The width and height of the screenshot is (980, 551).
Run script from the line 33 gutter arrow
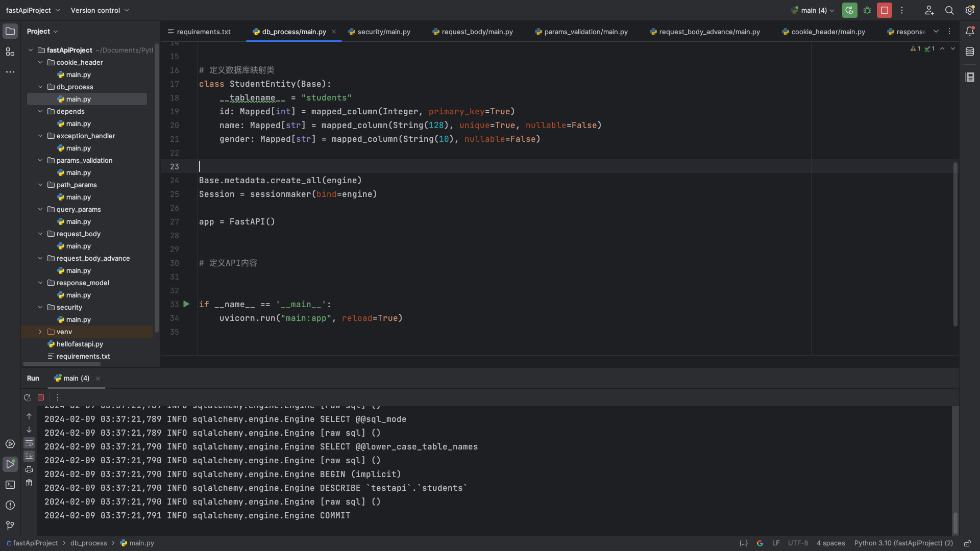186,304
